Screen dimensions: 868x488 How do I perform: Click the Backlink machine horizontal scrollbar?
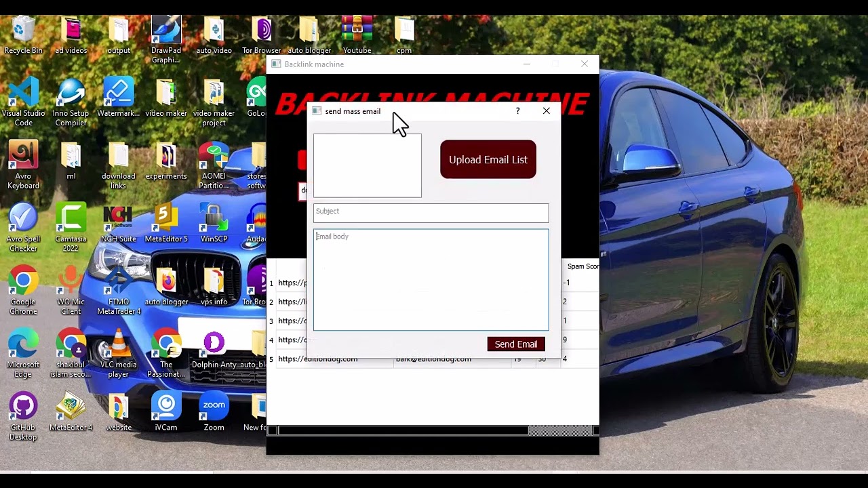403,430
